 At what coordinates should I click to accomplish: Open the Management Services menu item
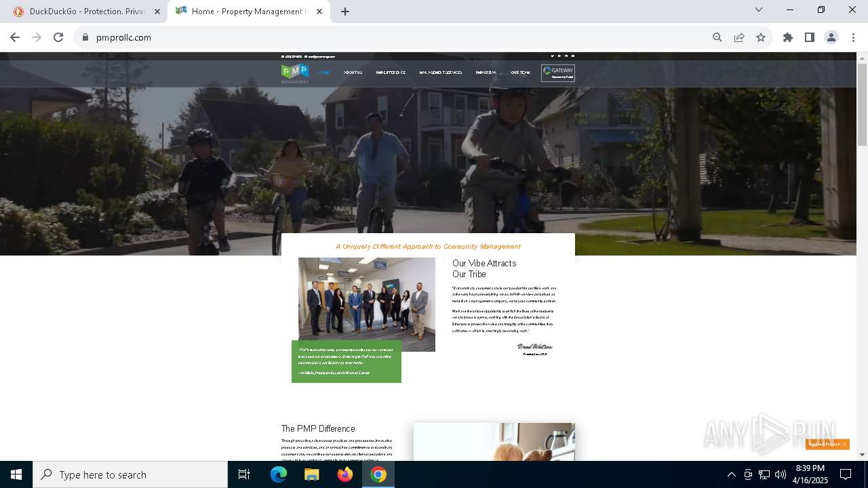click(441, 73)
